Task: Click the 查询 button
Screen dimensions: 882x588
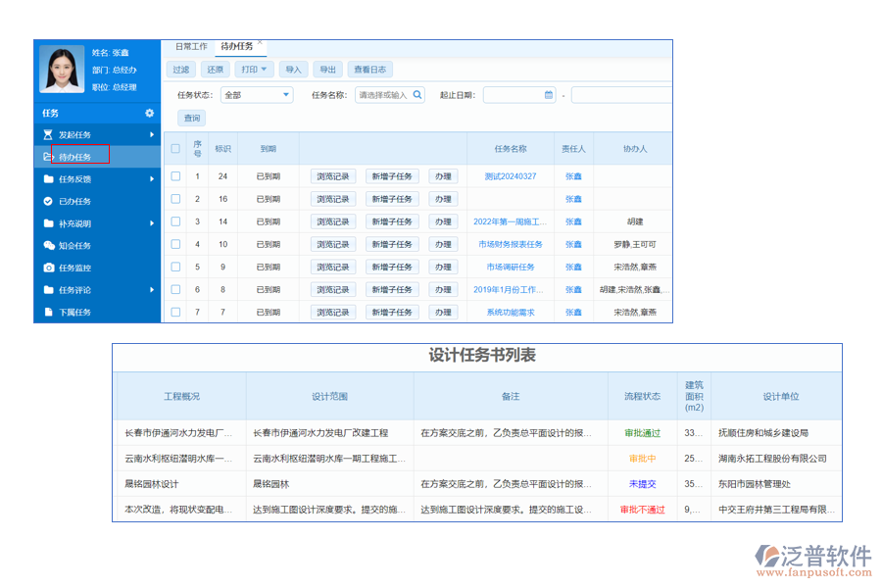Action: (x=191, y=119)
